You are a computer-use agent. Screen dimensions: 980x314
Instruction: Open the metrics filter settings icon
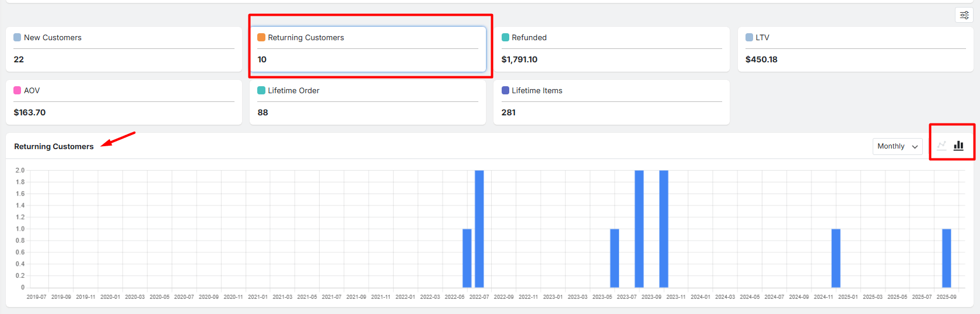964,15
